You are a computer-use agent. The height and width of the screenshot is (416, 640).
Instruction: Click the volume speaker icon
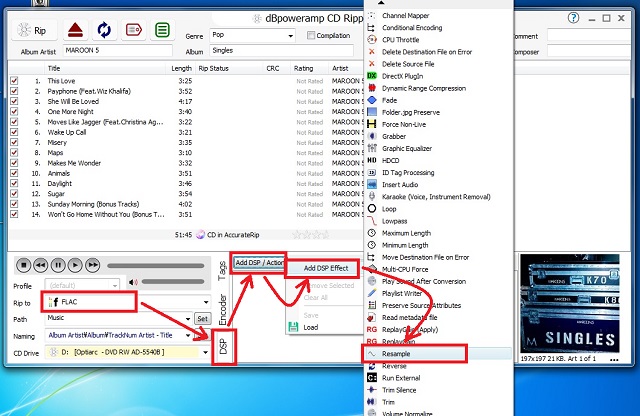[133, 282]
